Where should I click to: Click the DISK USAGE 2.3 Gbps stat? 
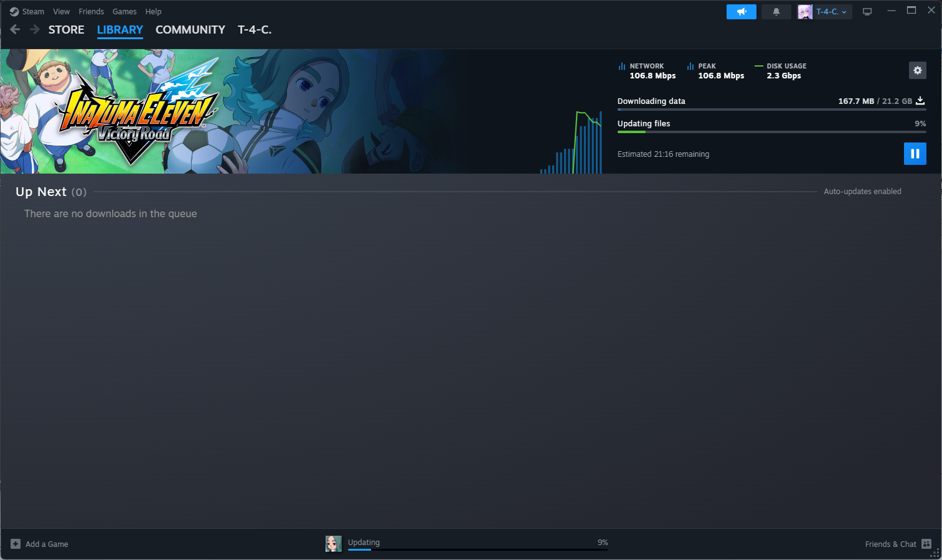(781, 71)
